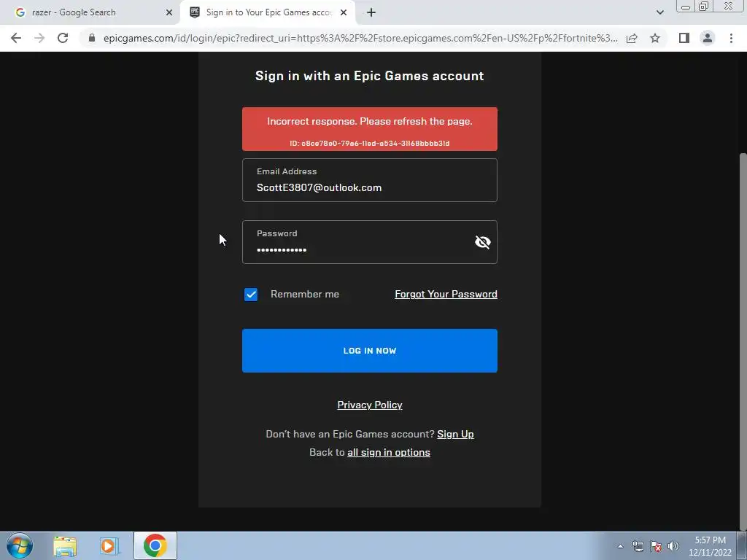Open the Chrome profile avatar

coord(708,38)
